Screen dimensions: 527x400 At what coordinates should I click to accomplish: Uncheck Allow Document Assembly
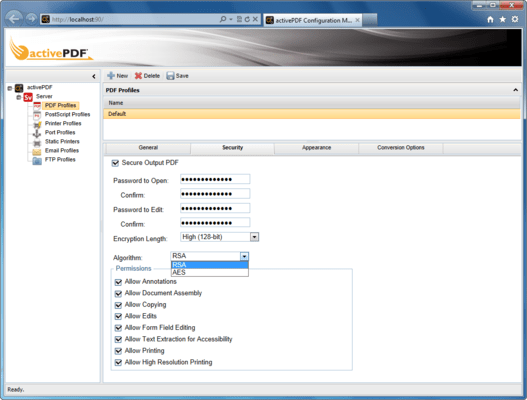pos(118,293)
